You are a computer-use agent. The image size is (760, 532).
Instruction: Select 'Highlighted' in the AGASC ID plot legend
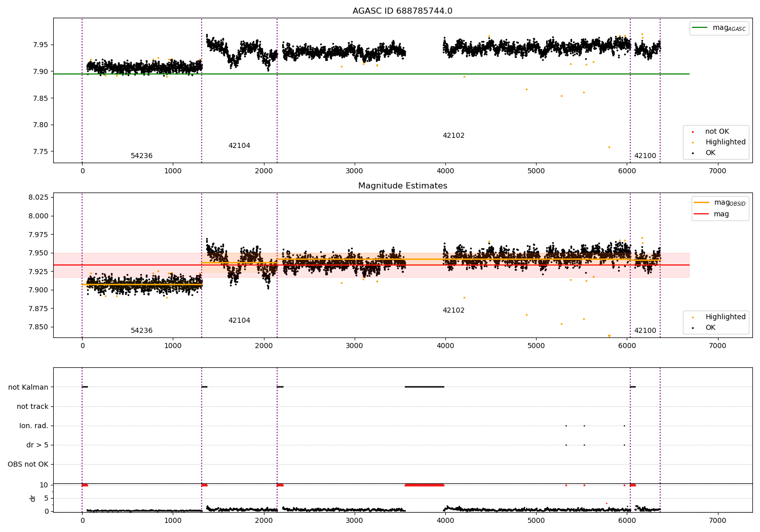click(719, 142)
